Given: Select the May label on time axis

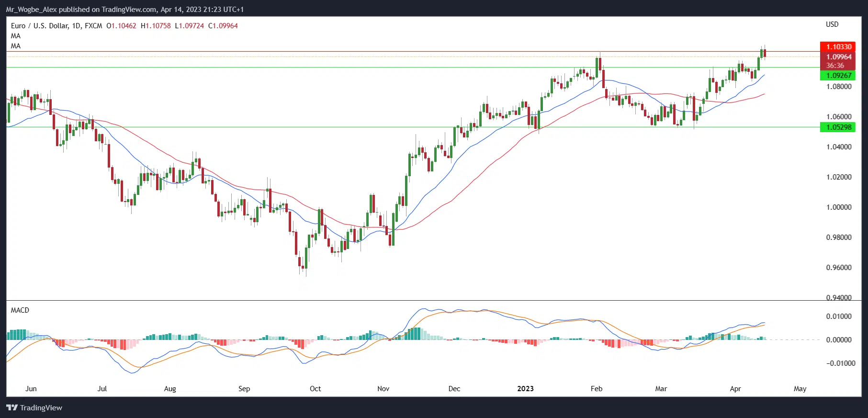Looking at the screenshot, I should click(800, 389).
